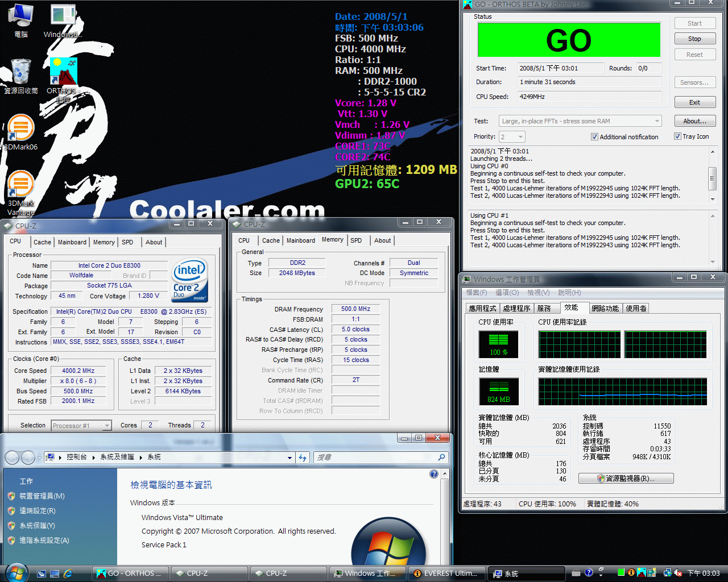The height and width of the screenshot is (582, 728).
Task: Click the Sensors... button in ORTHOS
Action: pyautogui.click(x=694, y=82)
